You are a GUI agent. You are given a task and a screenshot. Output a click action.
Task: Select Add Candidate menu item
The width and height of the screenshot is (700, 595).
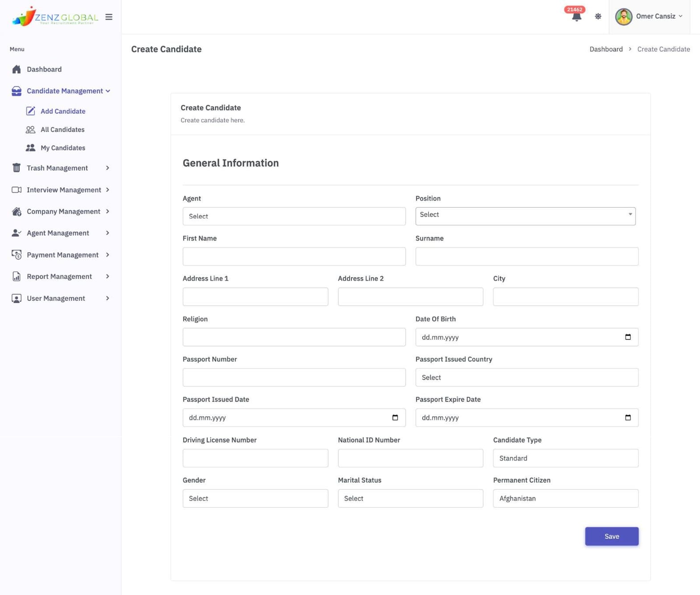coord(63,111)
